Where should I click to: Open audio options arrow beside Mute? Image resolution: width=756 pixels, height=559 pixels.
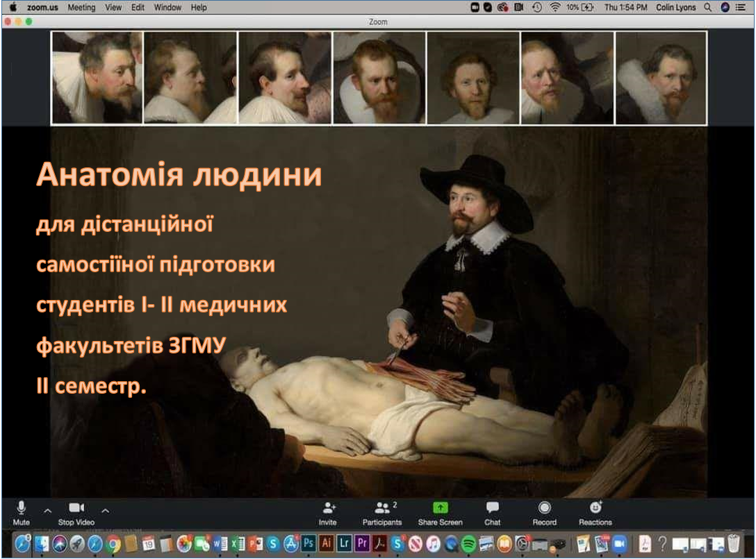point(47,511)
